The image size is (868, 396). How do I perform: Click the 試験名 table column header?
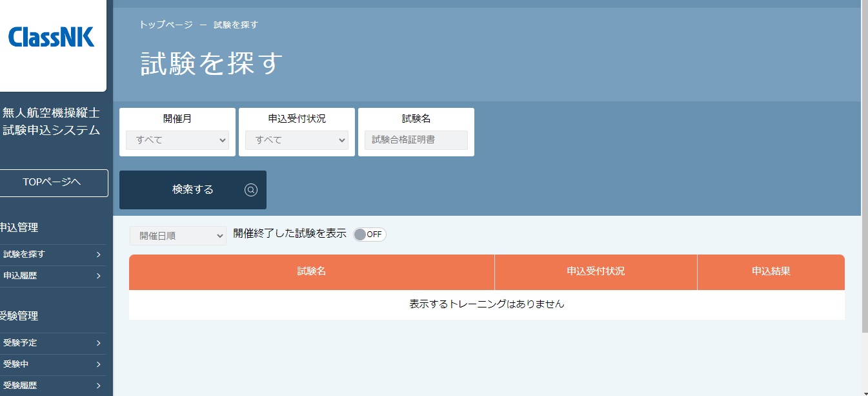point(312,272)
